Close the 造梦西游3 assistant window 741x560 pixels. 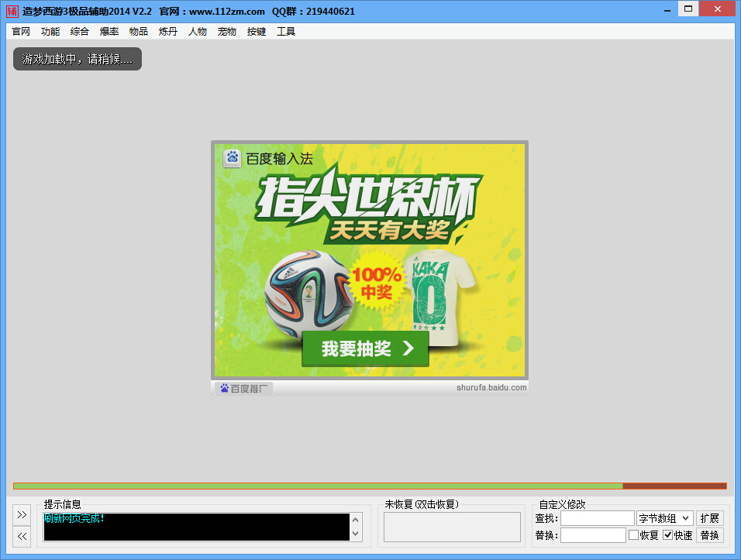(718, 9)
